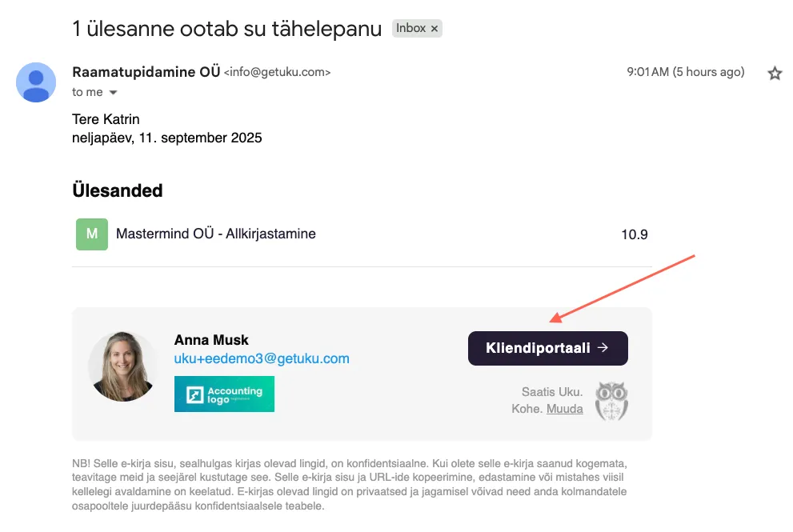
Task: Click the Anna Musk name text
Action: point(211,340)
